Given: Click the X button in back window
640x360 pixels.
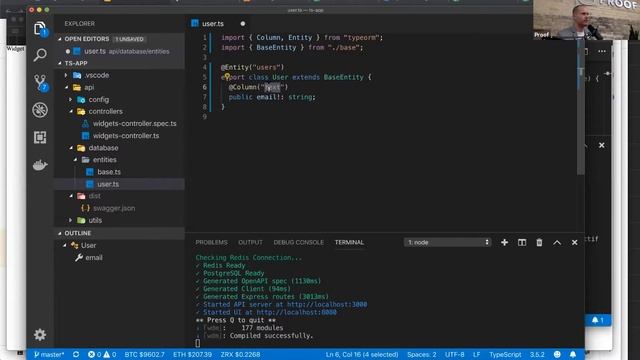Looking at the screenshot, I should (602, 145).
